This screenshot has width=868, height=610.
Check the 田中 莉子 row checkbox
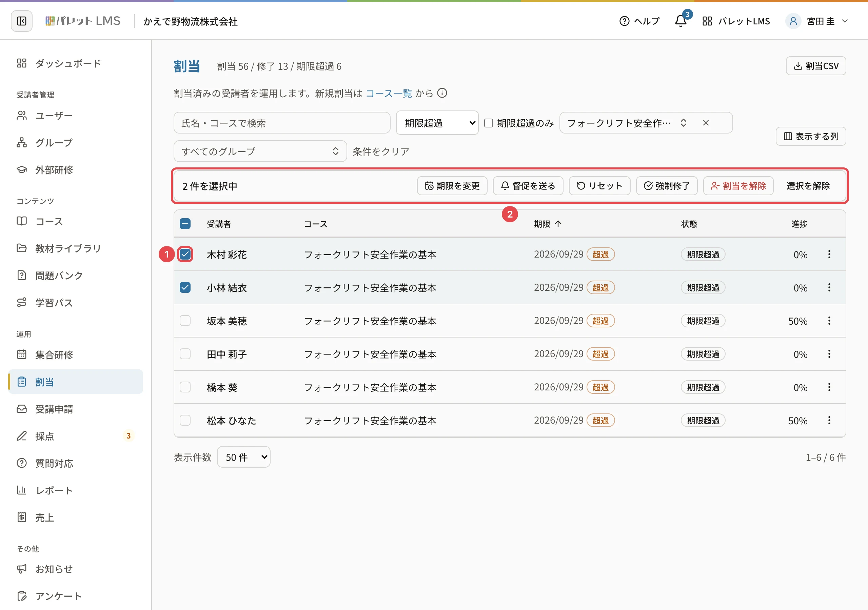point(185,354)
